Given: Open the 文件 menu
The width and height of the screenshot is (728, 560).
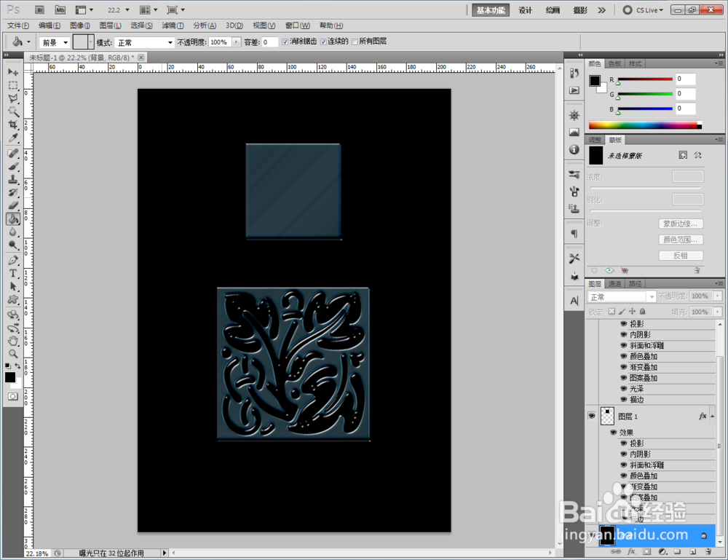Looking at the screenshot, I should click(x=18, y=25).
